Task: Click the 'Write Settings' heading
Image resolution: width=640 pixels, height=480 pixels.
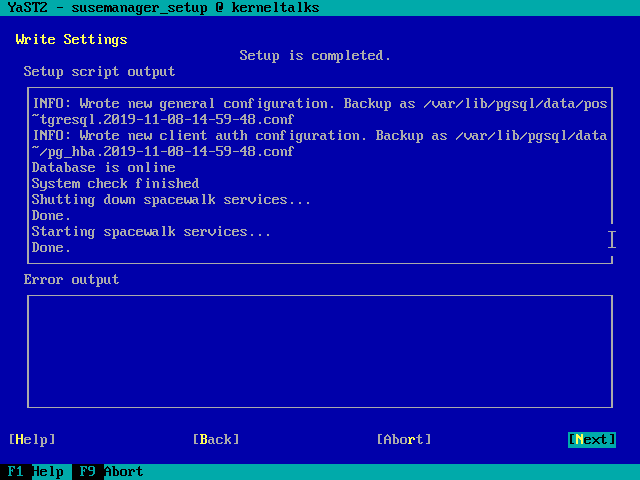Action: point(71,40)
